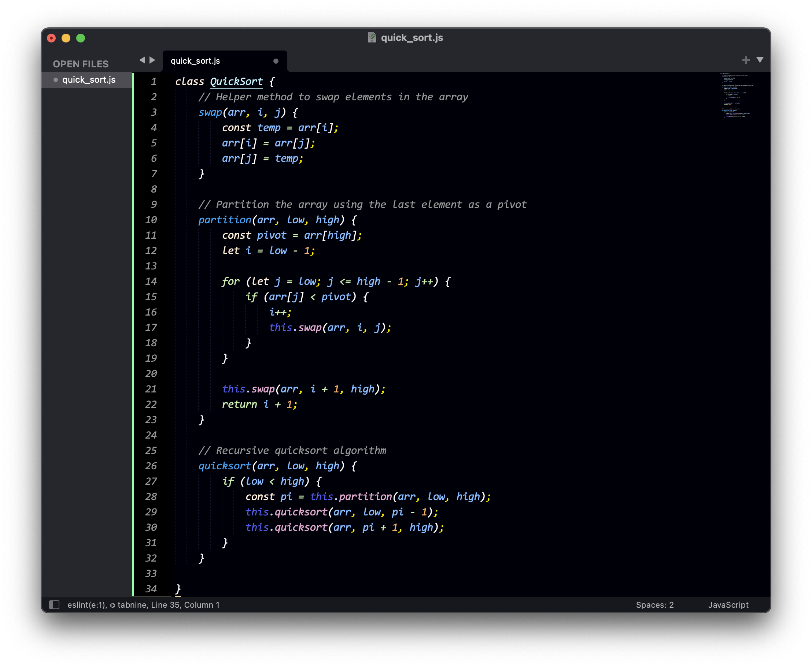Click the eslint(e:1) status message

pos(86,605)
